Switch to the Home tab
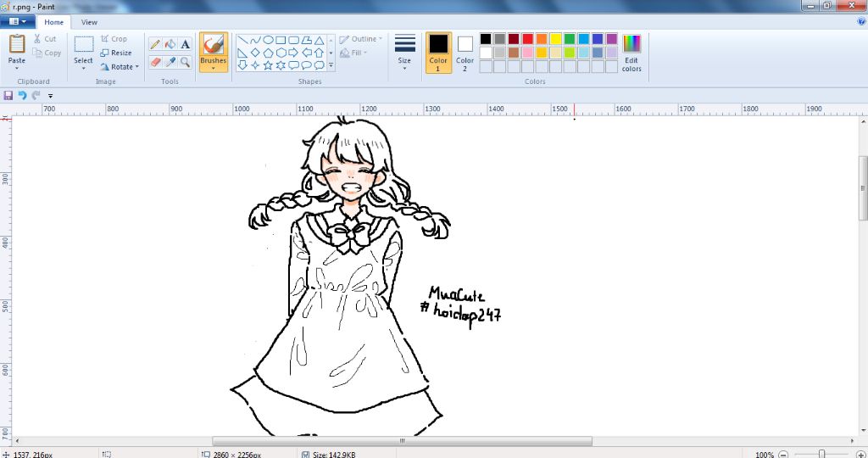Image resolution: width=868 pixels, height=458 pixels. click(53, 22)
